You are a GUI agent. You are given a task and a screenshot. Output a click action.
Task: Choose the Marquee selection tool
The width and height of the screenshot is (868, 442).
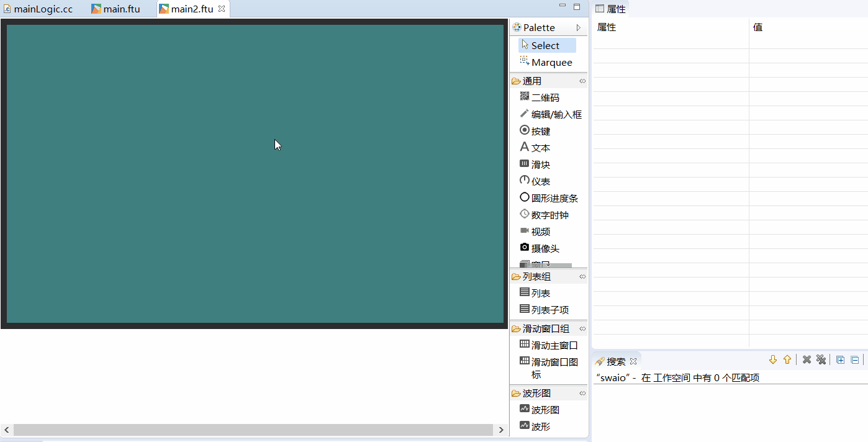(x=547, y=62)
